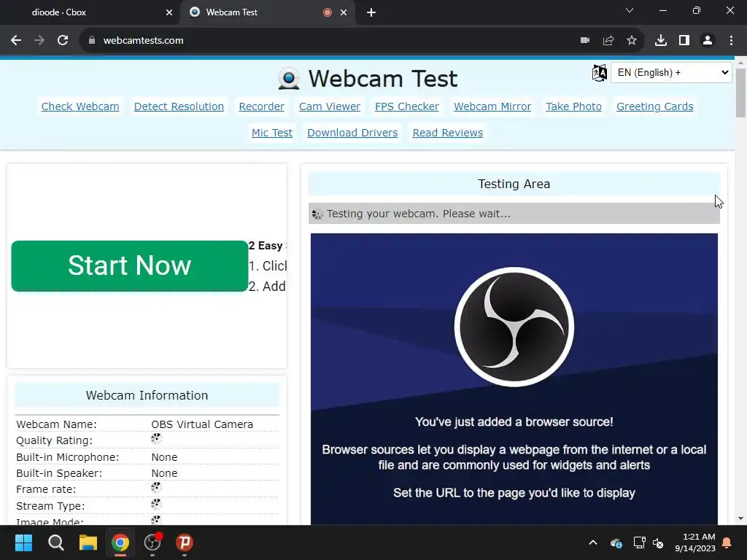Click the scrollbar down arrow

(x=740, y=518)
